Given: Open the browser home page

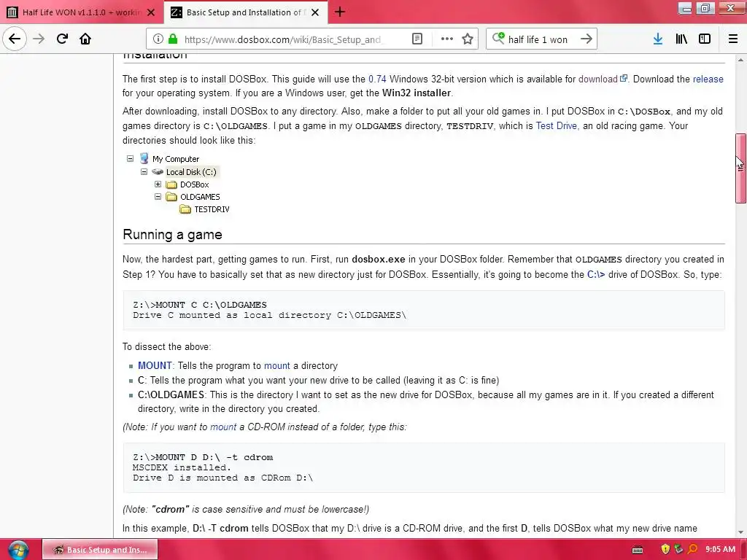Looking at the screenshot, I should pyautogui.click(x=85, y=39).
